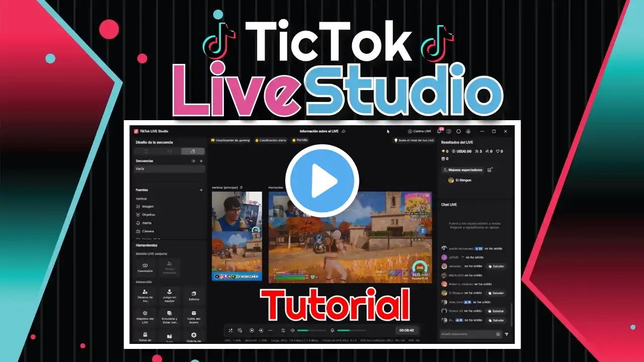Open the three-dots more options in bottom toolbar

point(270,330)
